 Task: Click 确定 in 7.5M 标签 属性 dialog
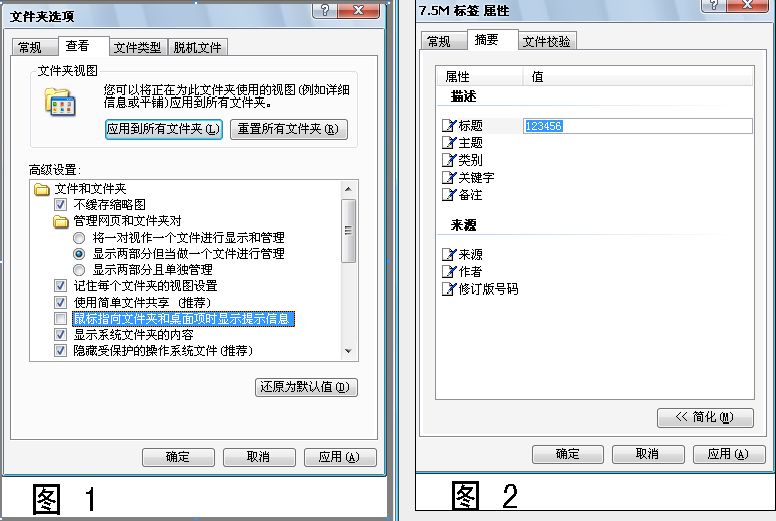(568, 454)
